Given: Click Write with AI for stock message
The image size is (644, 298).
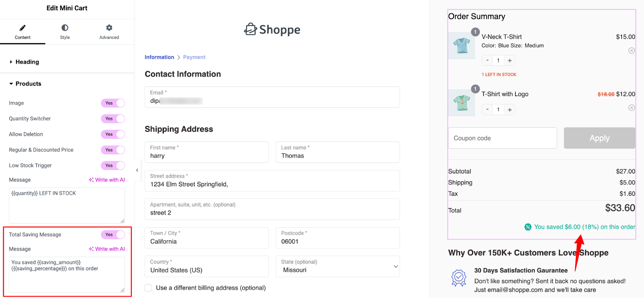Looking at the screenshot, I should (x=107, y=180).
